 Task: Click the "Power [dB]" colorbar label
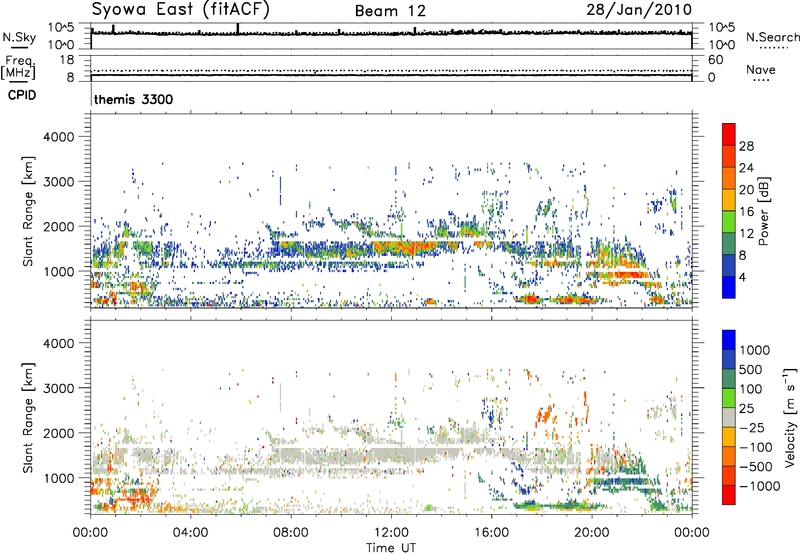pyautogui.click(x=763, y=211)
